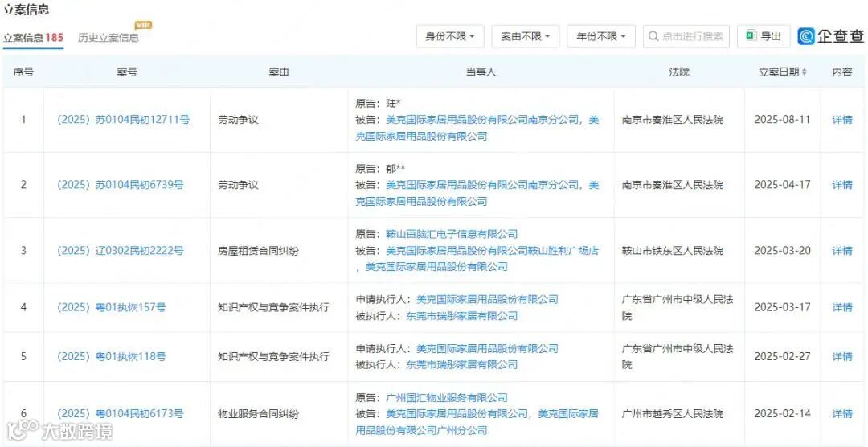
Task: Click the 企查查 logo
Action: [x=831, y=36]
